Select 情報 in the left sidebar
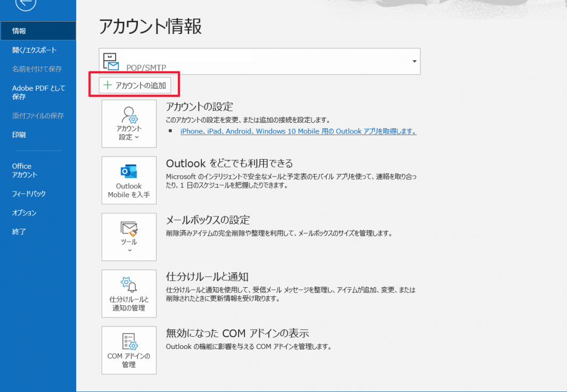Image resolution: width=567 pixels, height=392 pixels. [19, 31]
